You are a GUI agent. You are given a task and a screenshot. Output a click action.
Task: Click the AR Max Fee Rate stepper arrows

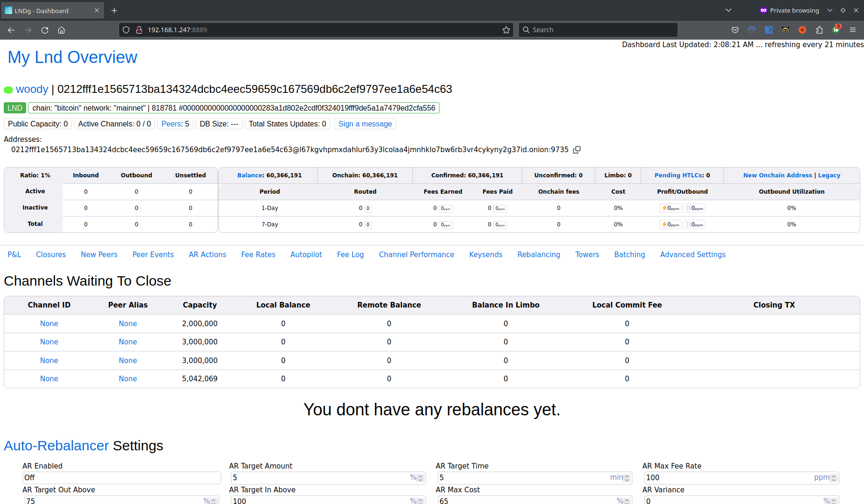(x=834, y=478)
